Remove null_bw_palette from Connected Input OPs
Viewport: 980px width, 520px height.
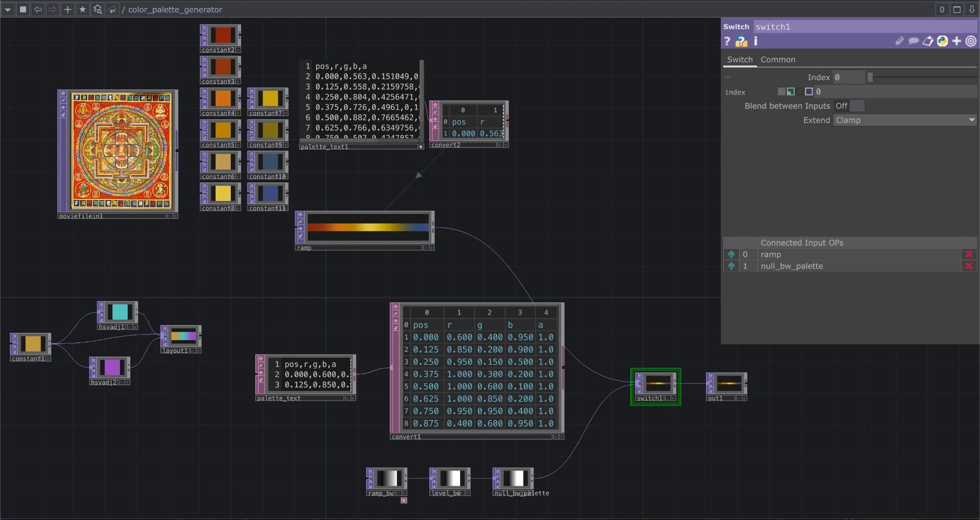click(968, 266)
